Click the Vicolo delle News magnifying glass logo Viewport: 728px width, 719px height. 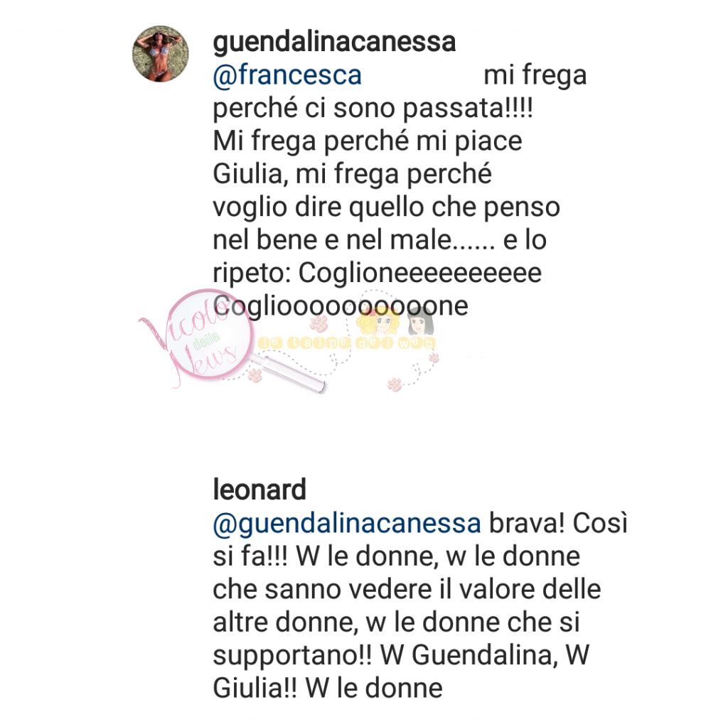point(198,339)
